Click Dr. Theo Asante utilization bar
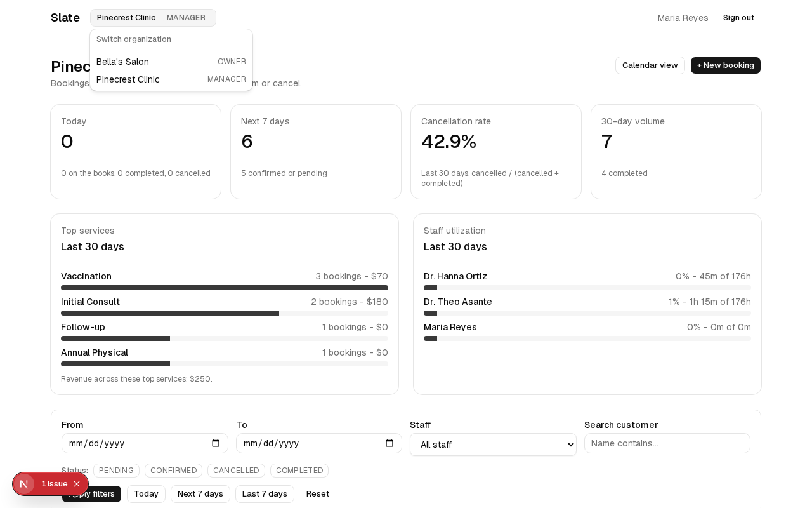Screen dimensions: 812x508 click(x=587, y=313)
